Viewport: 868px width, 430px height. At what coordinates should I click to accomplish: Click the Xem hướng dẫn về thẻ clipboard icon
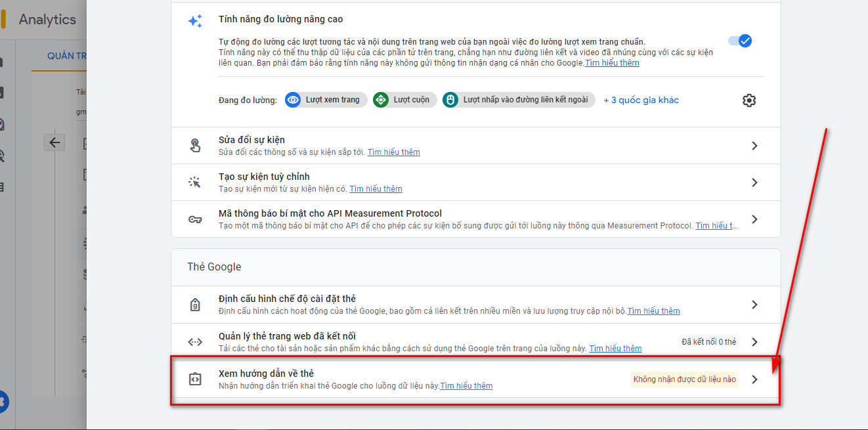pyautogui.click(x=195, y=379)
